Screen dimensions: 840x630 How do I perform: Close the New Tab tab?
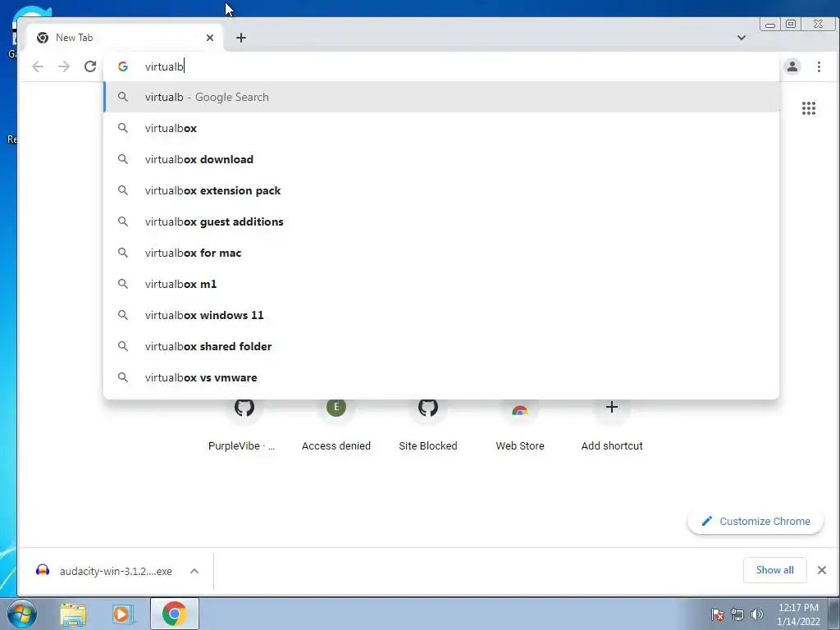210,38
